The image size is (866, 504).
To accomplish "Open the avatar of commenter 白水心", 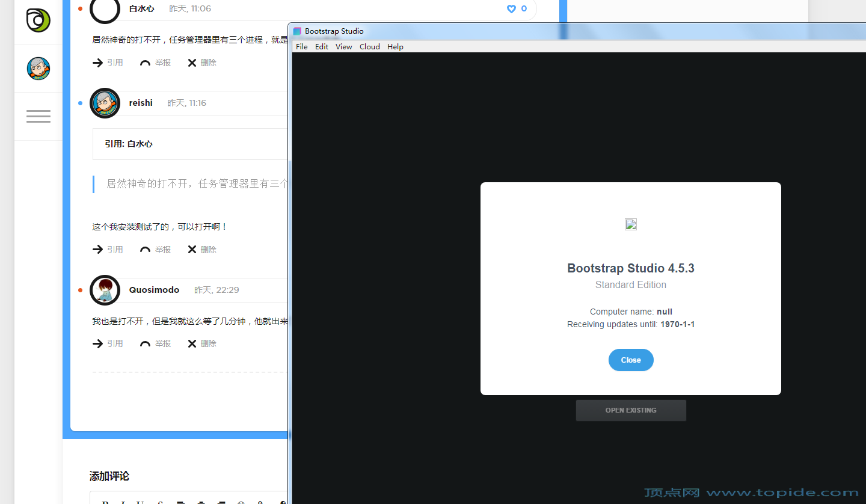I will [x=105, y=8].
